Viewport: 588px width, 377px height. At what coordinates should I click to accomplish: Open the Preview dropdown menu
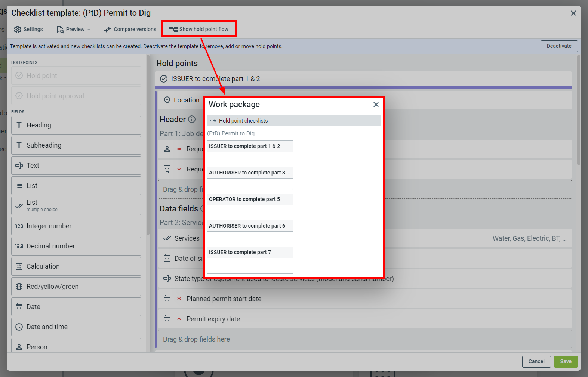click(x=74, y=30)
